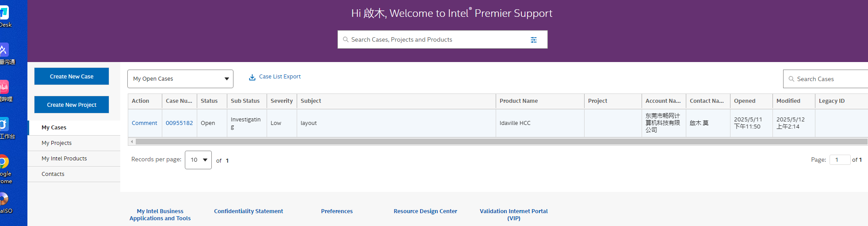868x226 pixels.
Task: Click the Page number input field
Action: pyautogui.click(x=840, y=160)
